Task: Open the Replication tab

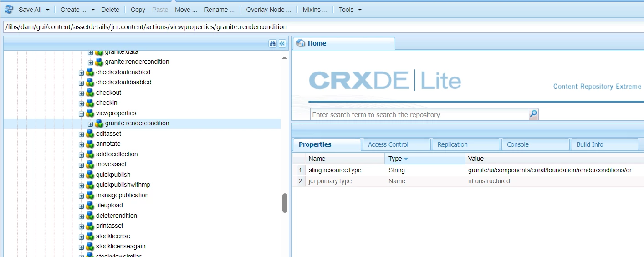Action: [x=465, y=144]
